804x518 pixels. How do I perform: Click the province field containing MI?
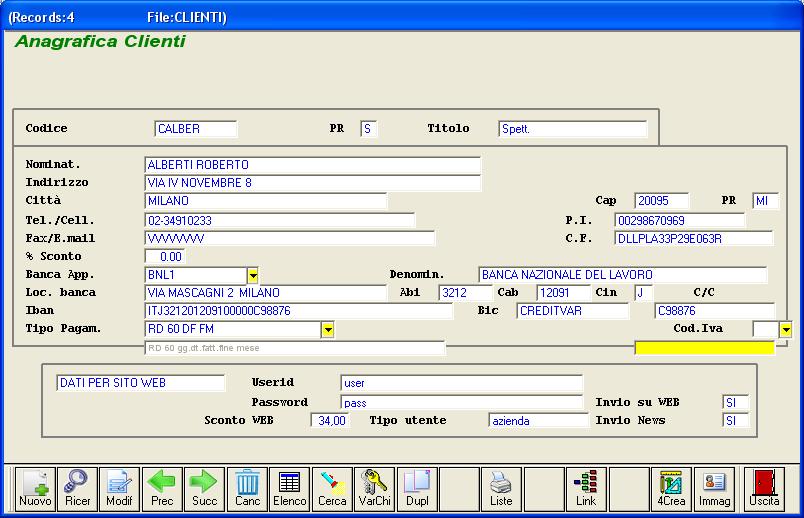pos(766,201)
